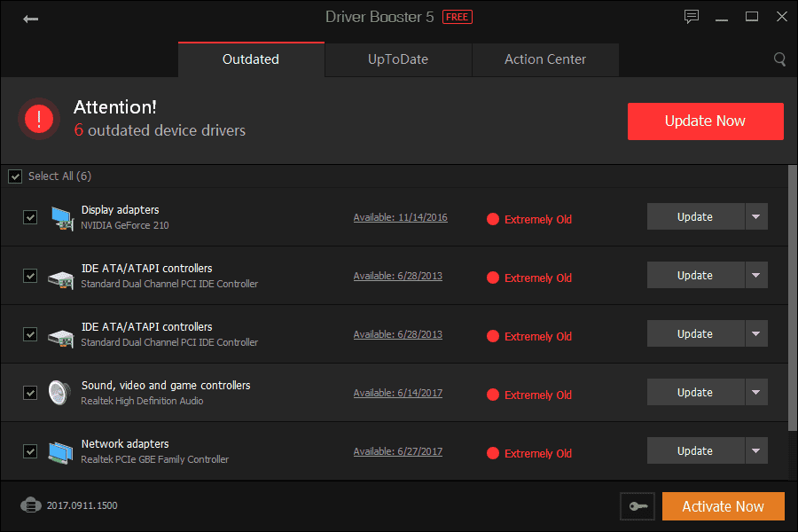Click the red attention exclamation icon
This screenshot has width=798, height=532.
pyautogui.click(x=38, y=118)
